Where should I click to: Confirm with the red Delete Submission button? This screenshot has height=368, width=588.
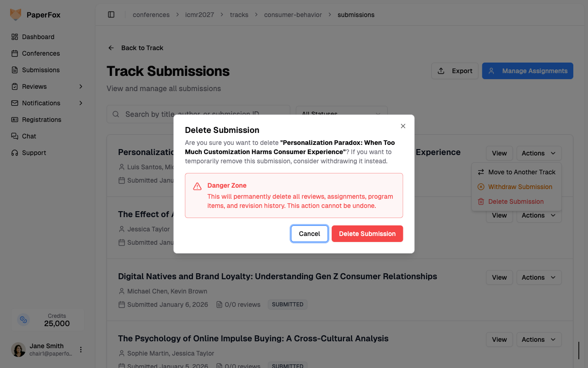(x=367, y=234)
